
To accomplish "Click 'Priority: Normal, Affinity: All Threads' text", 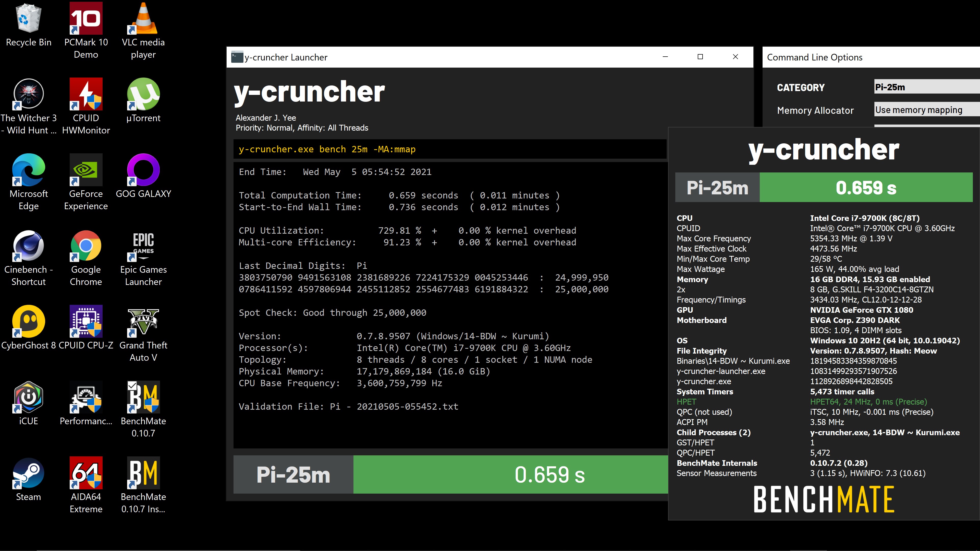I will click(x=302, y=128).
